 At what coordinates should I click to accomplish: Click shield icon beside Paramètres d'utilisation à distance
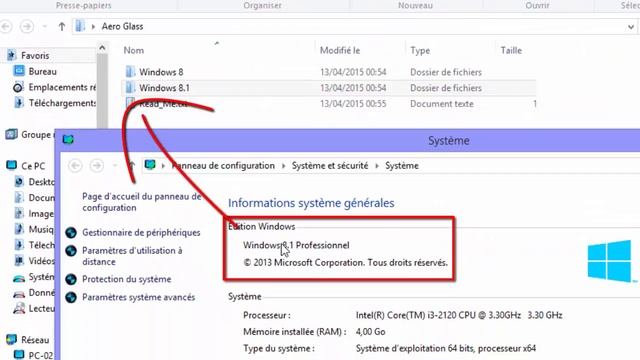coord(71,251)
